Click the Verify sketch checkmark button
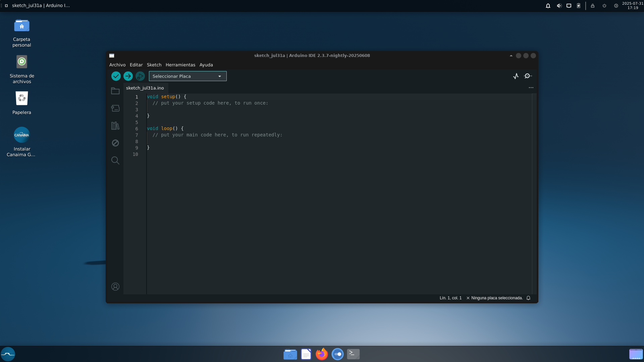This screenshot has width=644, height=362. point(116,76)
